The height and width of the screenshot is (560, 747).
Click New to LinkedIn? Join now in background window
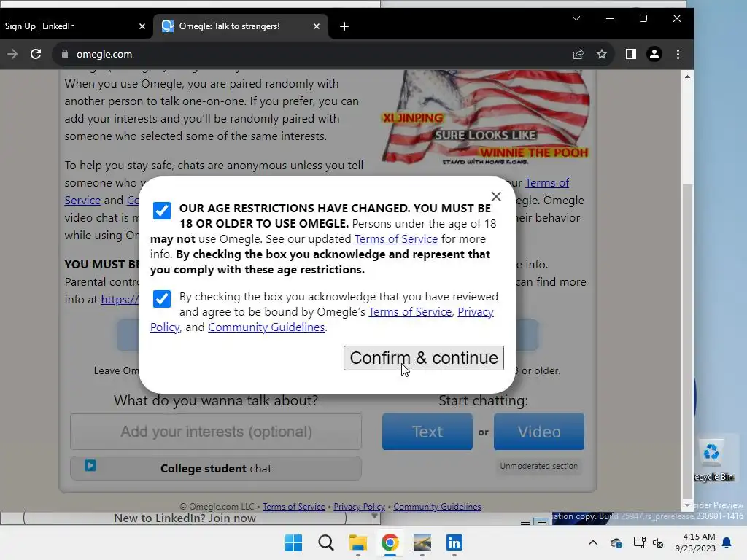[x=185, y=518]
